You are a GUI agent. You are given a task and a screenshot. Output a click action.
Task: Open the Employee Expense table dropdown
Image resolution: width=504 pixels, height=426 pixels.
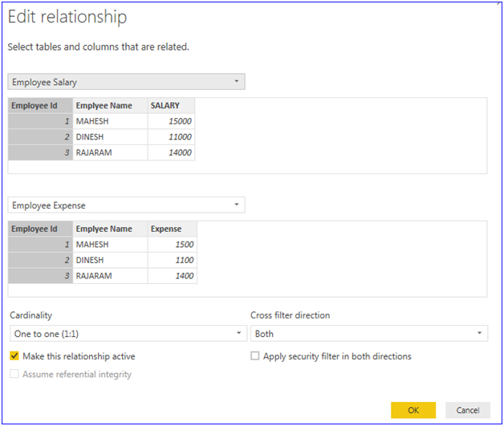(x=126, y=205)
